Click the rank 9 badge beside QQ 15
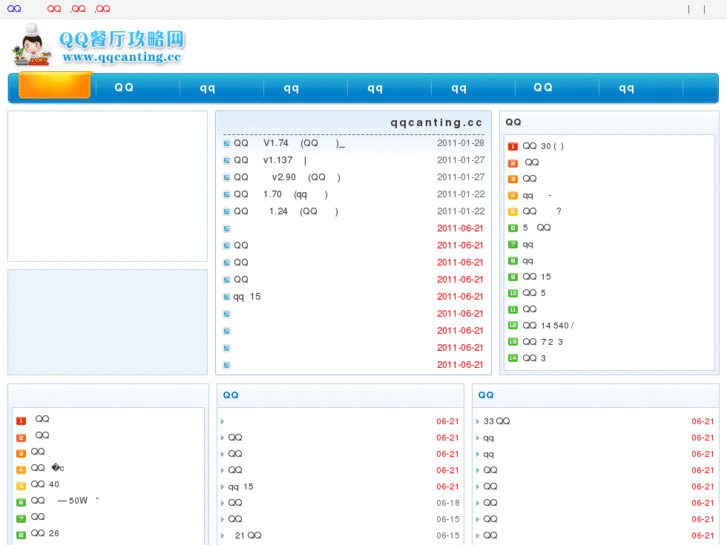This screenshot has height=545, width=727. click(x=513, y=277)
